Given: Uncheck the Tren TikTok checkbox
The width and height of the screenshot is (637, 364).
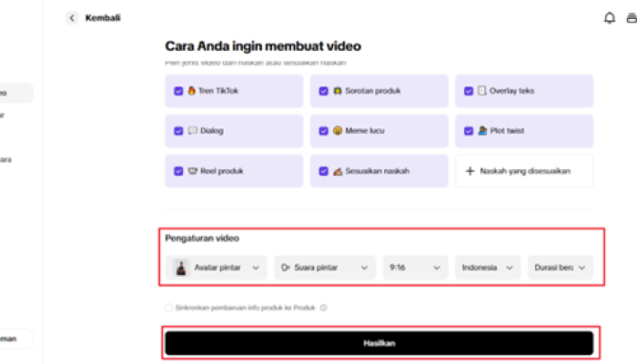Looking at the screenshot, I should [x=178, y=91].
